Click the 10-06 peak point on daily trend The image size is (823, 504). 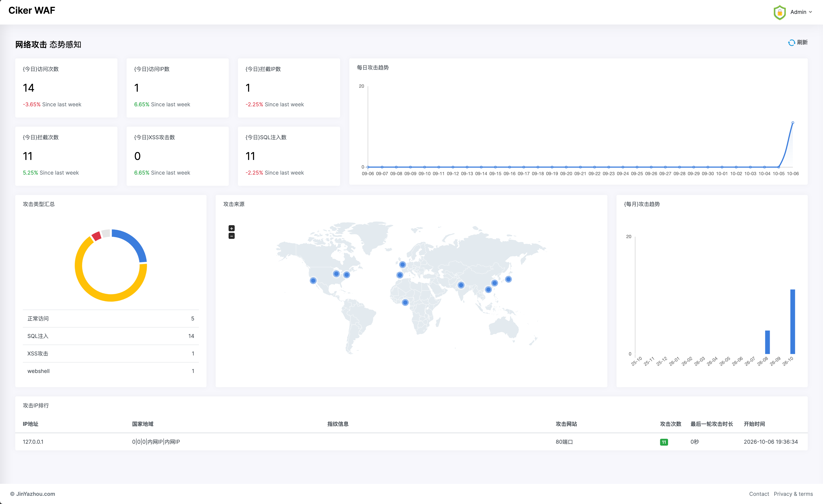(793, 122)
